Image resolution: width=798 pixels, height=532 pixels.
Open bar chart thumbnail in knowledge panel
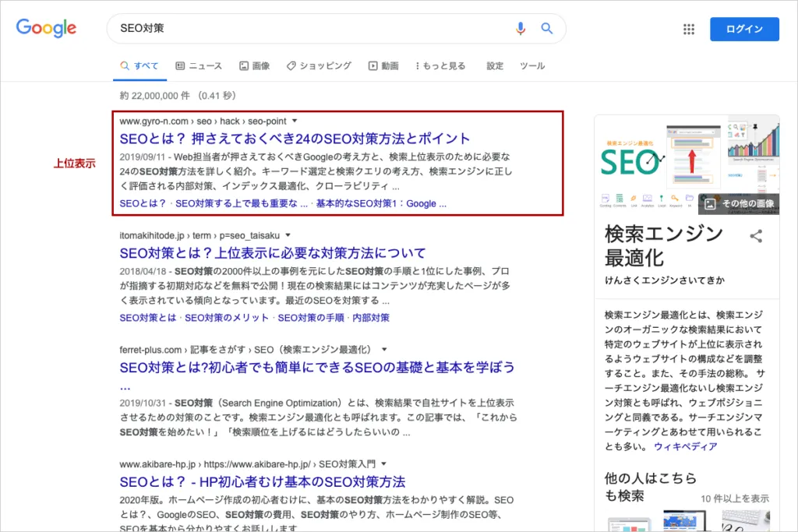pyautogui.click(x=754, y=140)
